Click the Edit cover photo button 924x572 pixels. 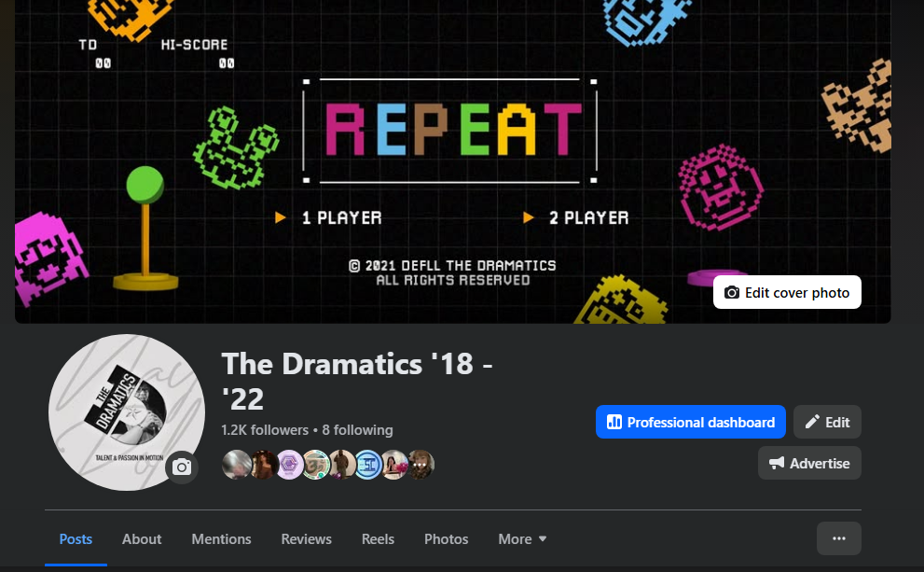click(x=787, y=292)
